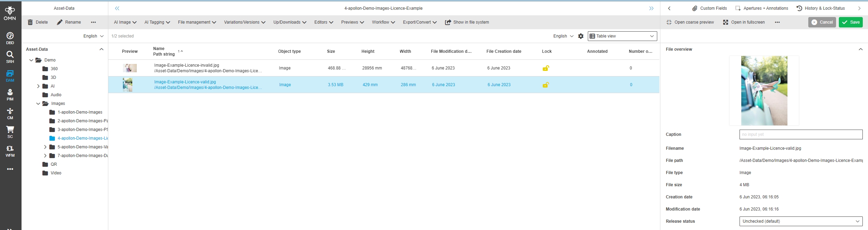Click the green Save button
This screenshot has height=230, width=868.
[x=850, y=22]
